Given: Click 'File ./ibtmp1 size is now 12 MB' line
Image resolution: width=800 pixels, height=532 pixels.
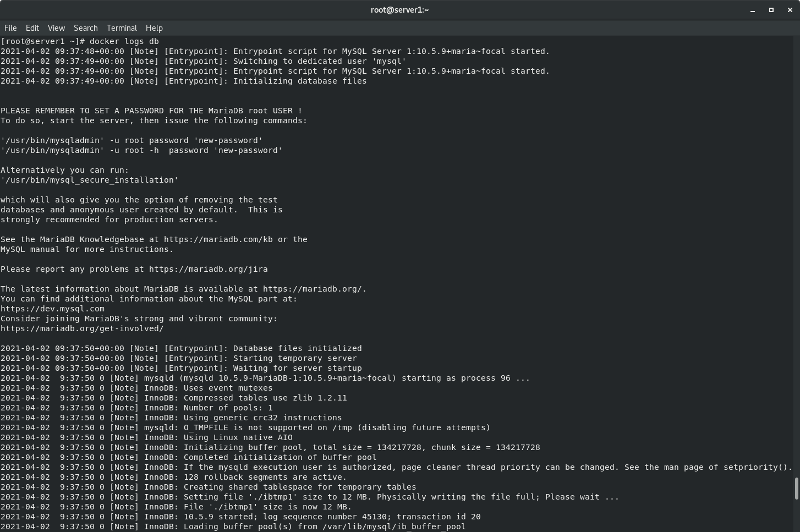Looking at the screenshot, I should (x=176, y=507).
